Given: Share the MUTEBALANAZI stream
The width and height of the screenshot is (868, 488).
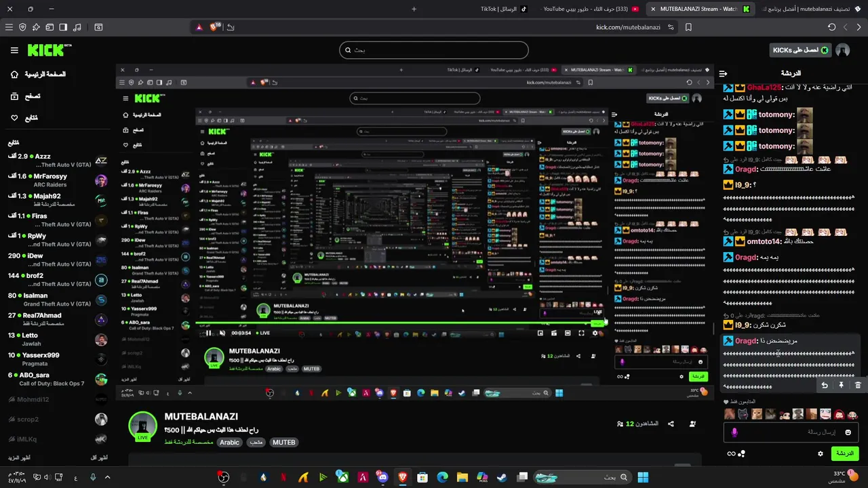Looking at the screenshot, I should 671,424.
